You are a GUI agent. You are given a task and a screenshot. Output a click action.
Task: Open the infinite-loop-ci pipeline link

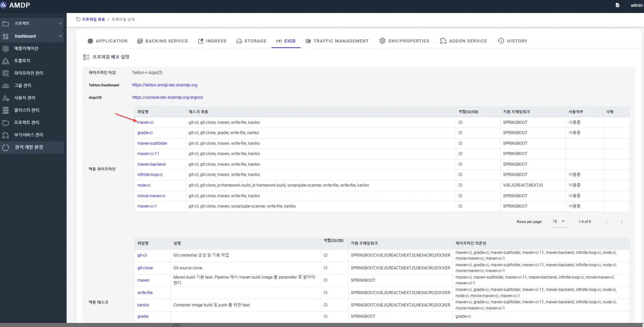[x=150, y=175]
